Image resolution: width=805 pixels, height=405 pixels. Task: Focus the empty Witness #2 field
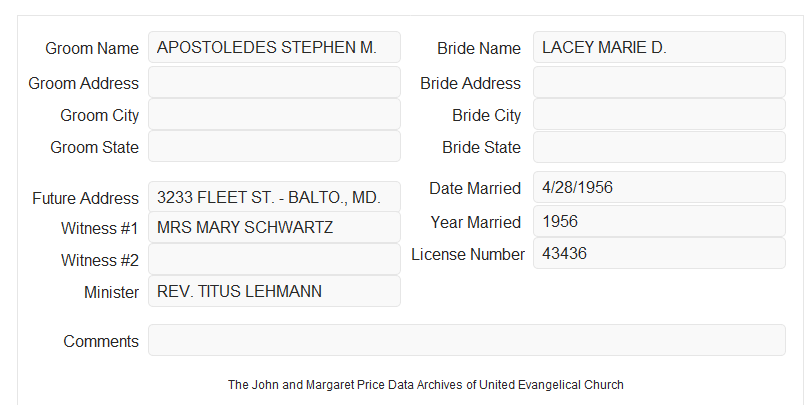274,259
